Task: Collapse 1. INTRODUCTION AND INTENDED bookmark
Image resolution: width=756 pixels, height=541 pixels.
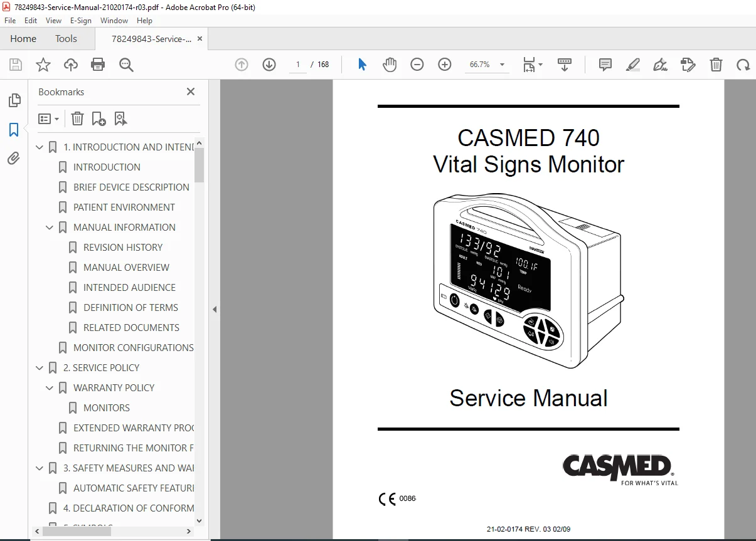Action: 40,147
